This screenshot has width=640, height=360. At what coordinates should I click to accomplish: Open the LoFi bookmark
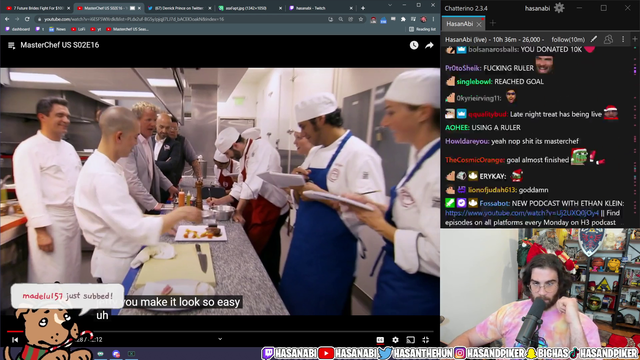click(78, 29)
